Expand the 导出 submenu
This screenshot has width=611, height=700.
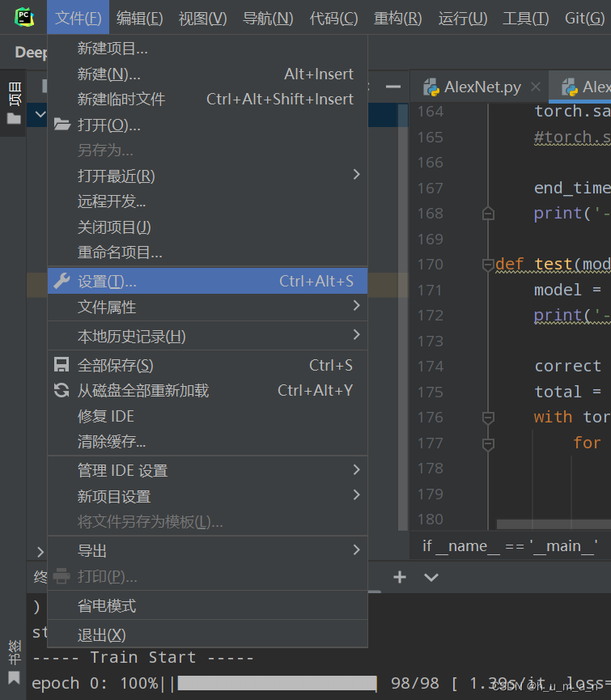click(x=356, y=550)
